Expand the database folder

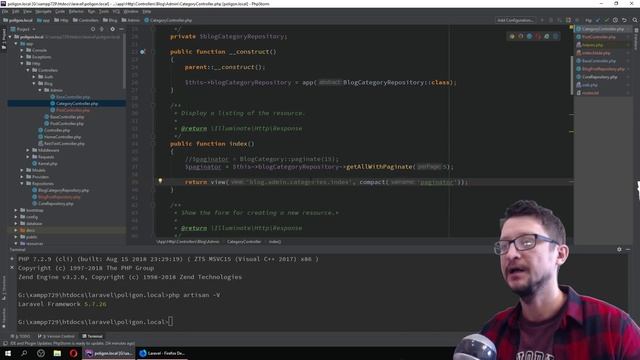(x=16, y=224)
